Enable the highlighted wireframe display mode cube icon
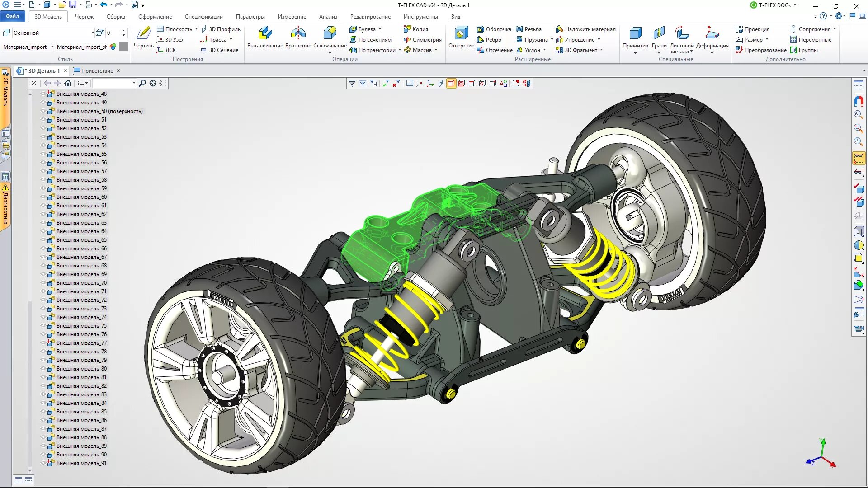 coord(451,83)
